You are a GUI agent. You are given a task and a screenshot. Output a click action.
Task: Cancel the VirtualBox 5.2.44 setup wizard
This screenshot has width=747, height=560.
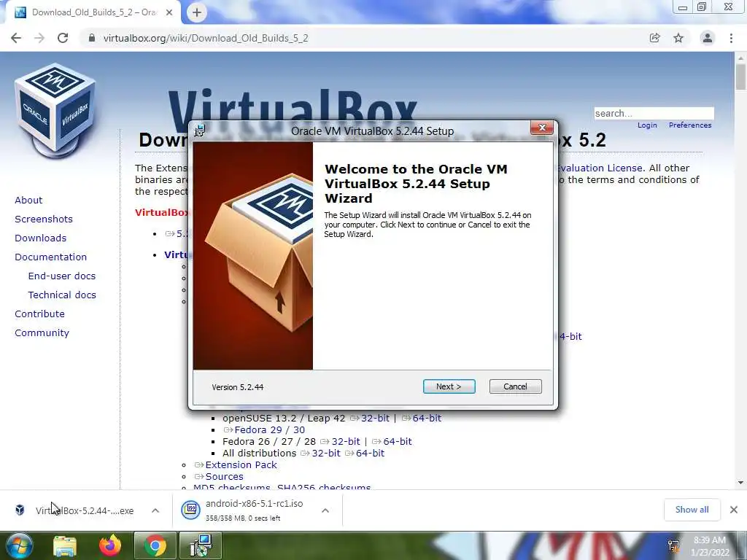515,386
